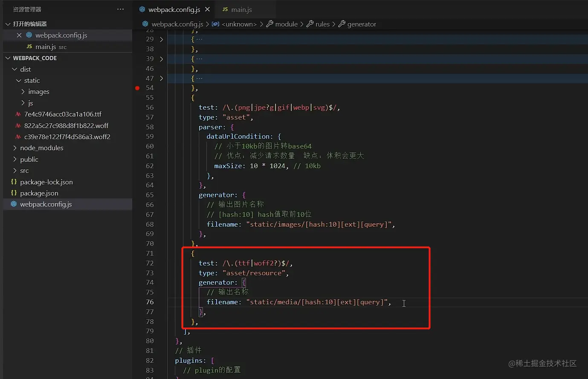Remove breakpoint dot at line 54
The width and height of the screenshot is (588, 379).
click(x=137, y=88)
